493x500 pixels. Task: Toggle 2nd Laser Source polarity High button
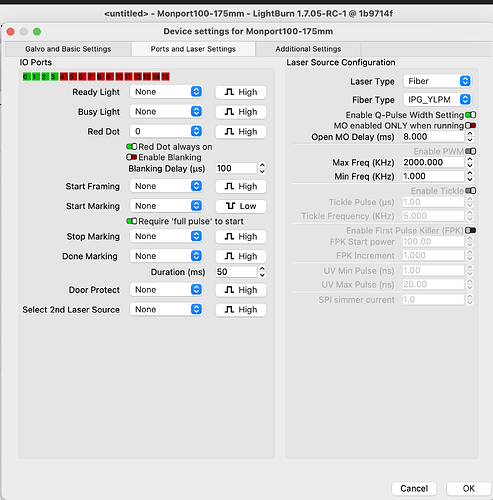click(241, 310)
